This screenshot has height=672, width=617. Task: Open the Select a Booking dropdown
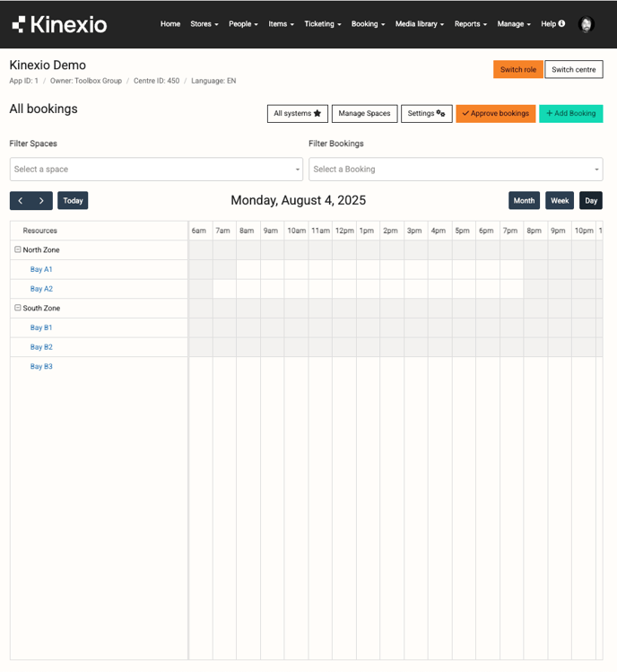pyautogui.click(x=456, y=170)
